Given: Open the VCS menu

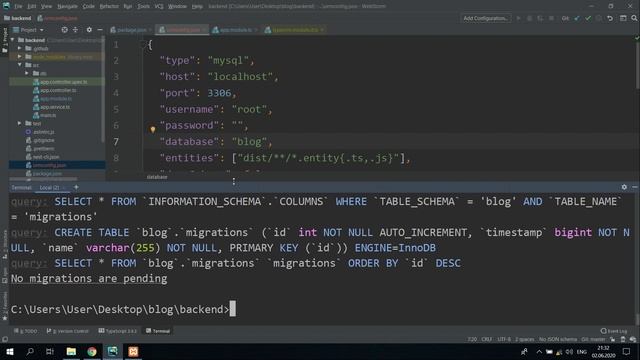Looking at the screenshot, I should click(x=159, y=7).
